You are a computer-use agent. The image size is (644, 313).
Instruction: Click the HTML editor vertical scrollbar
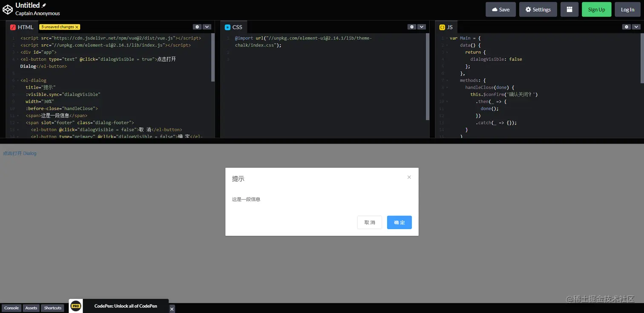213,57
